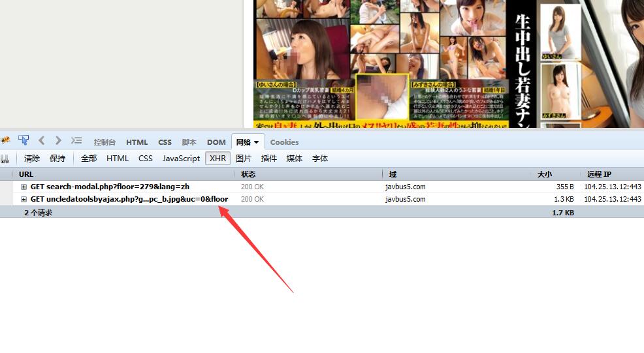Screen dimensions: 644x353
Task: Go forward with the right arrow icon
Action: click(x=58, y=140)
